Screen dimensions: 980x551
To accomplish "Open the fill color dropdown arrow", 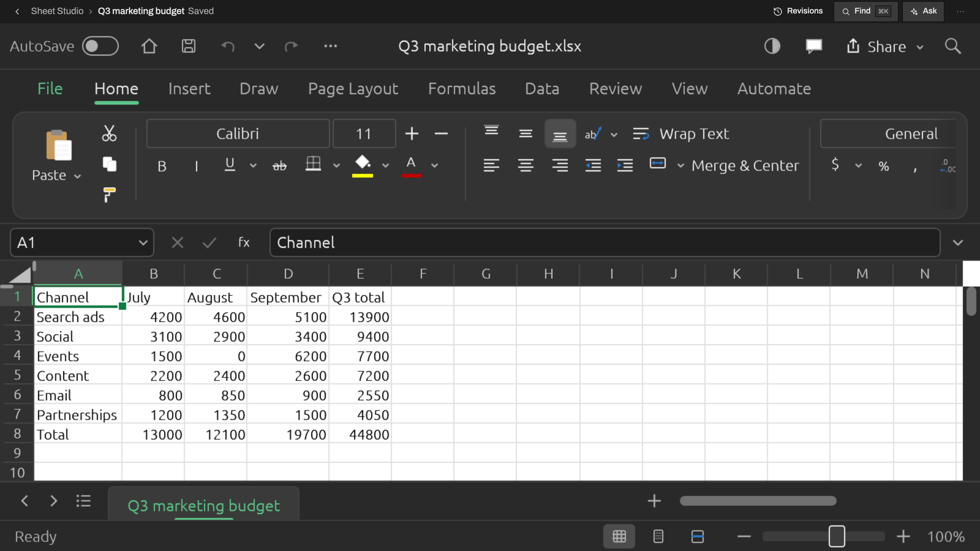I will point(385,166).
